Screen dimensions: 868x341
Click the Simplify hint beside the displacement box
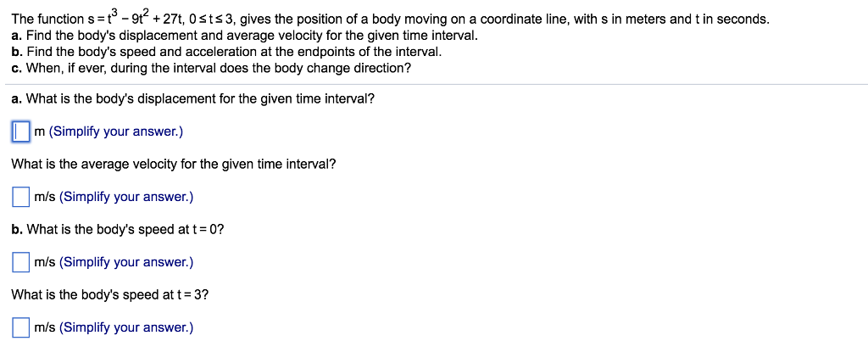(116, 131)
